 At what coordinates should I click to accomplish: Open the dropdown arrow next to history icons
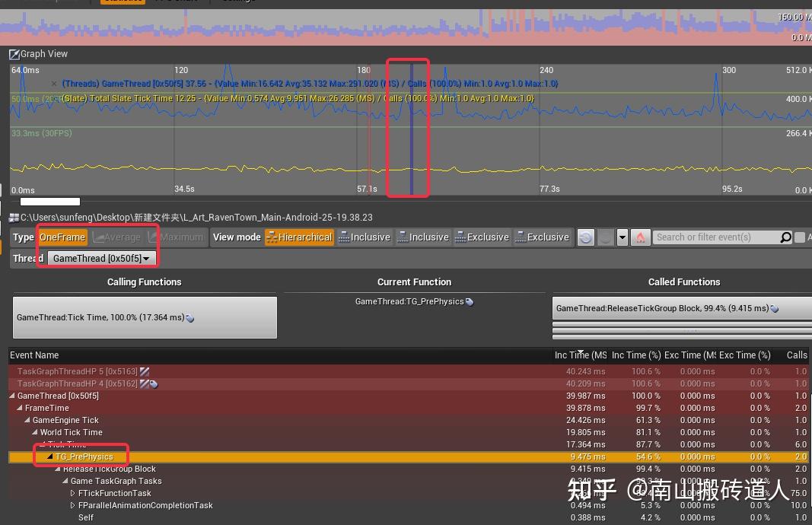pyautogui.click(x=622, y=237)
